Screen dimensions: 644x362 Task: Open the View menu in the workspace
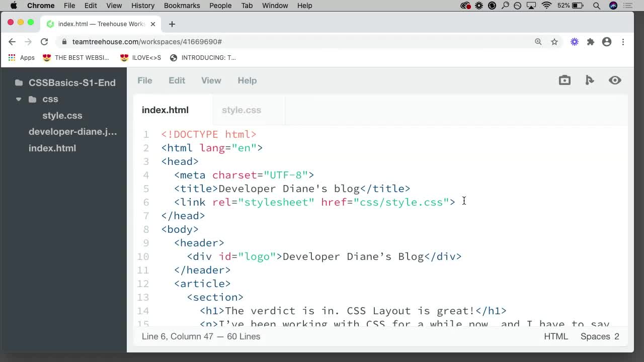tap(211, 80)
